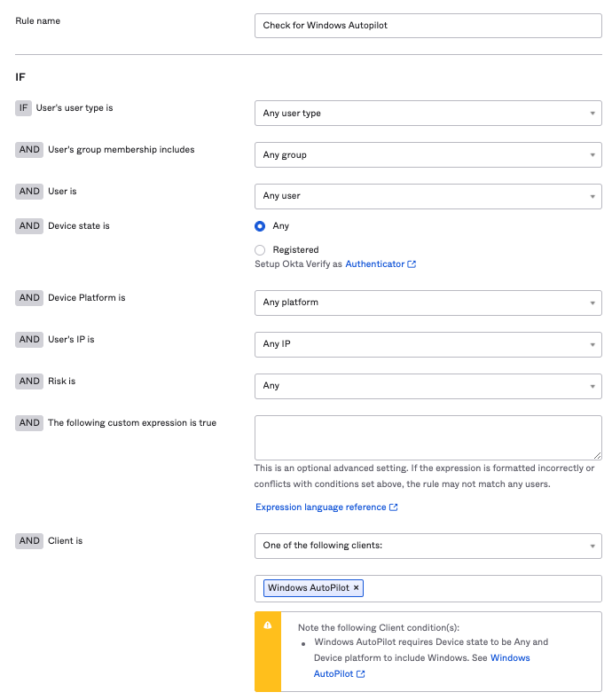
Task: Expand the Device Platform dropdown
Action: pyautogui.click(x=428, y=303)
